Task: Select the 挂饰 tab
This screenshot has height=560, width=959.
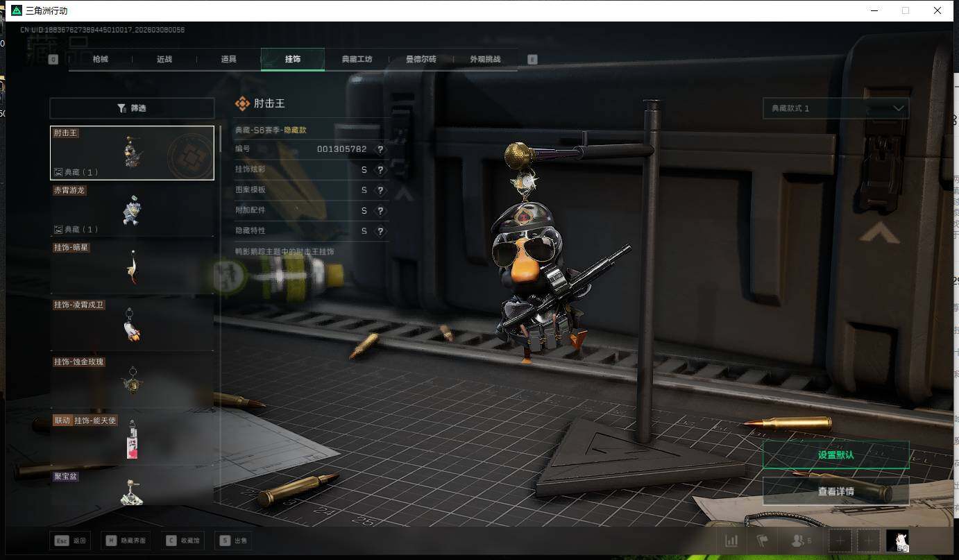Action: pos(293,60)
